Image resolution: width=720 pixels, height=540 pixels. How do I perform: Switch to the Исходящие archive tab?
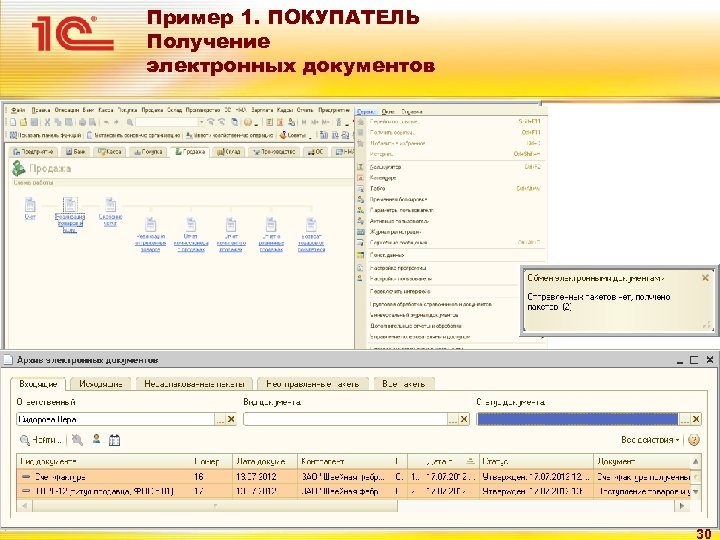(x=101, y=384)
